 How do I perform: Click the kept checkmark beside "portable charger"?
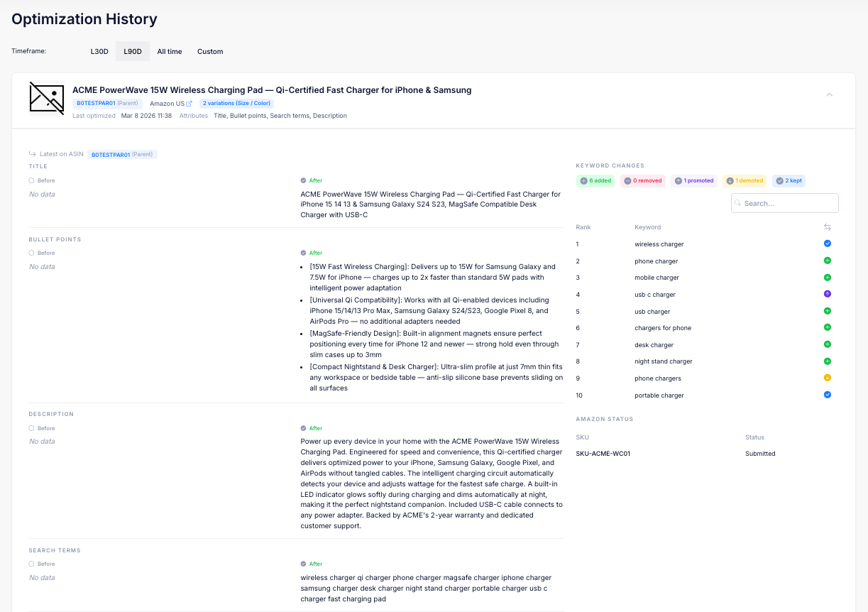[x=827, y=395]
